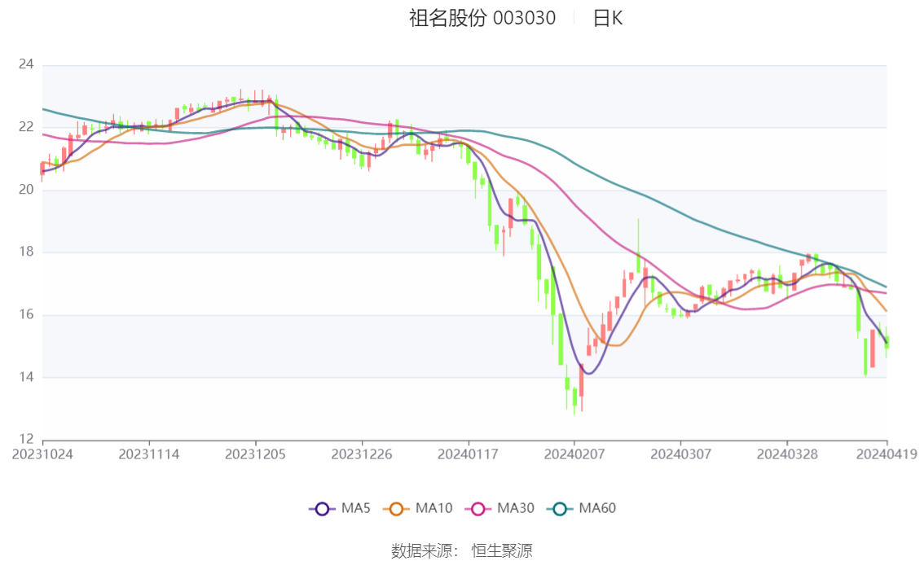Image resolution: width=924 pixels, height=561 pixels.
Task: Click the 24 value on the price axis
Action: coord(27,64)
